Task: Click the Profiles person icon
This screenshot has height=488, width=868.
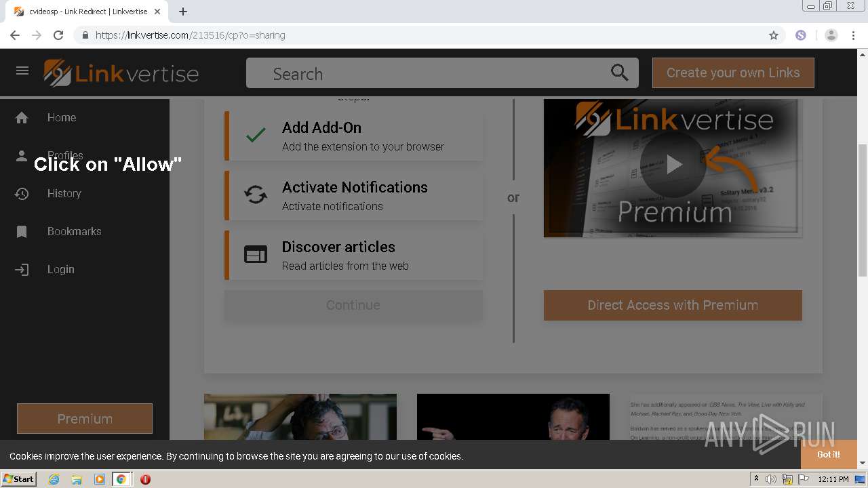Action: click(x=22, y=155)
